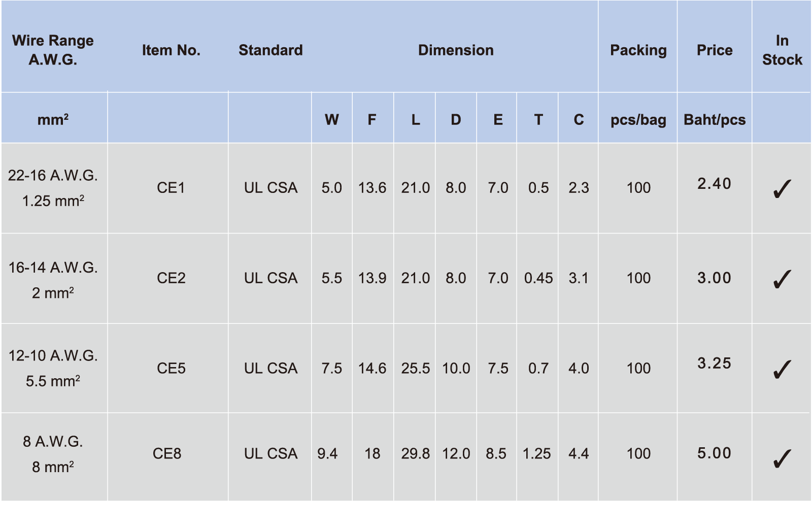812x529 pixels.
Task: Select the 12-10 A.W.G. wire range cell
Action: [53, 356]
